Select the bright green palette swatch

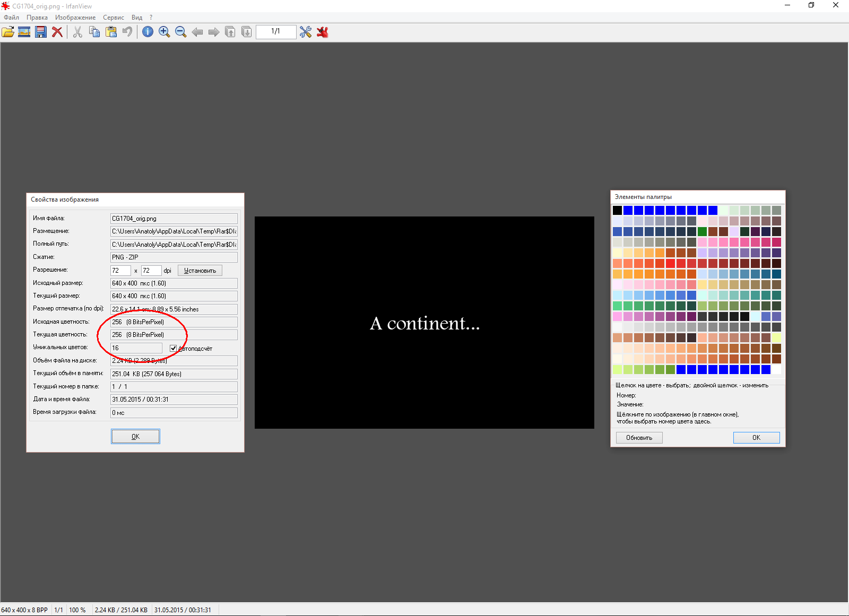pyautogui.click(x=702, y=231)
